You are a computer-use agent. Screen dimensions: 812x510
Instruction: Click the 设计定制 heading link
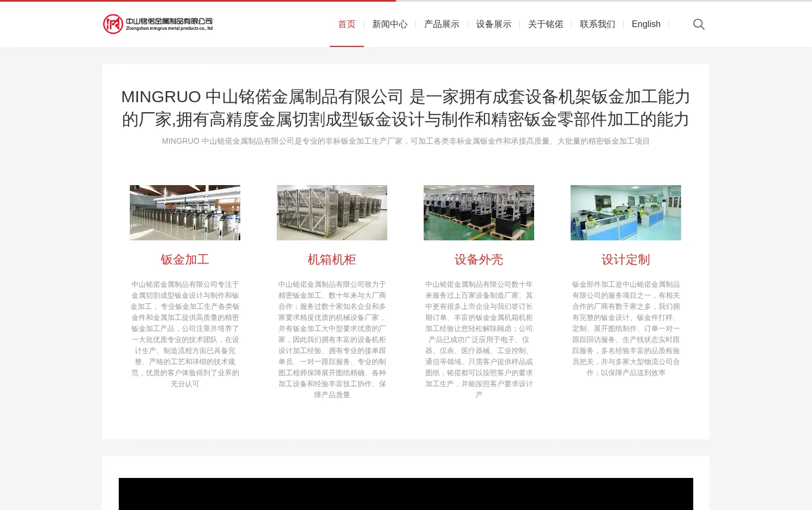pyautogui.click(x=626, y=260)
